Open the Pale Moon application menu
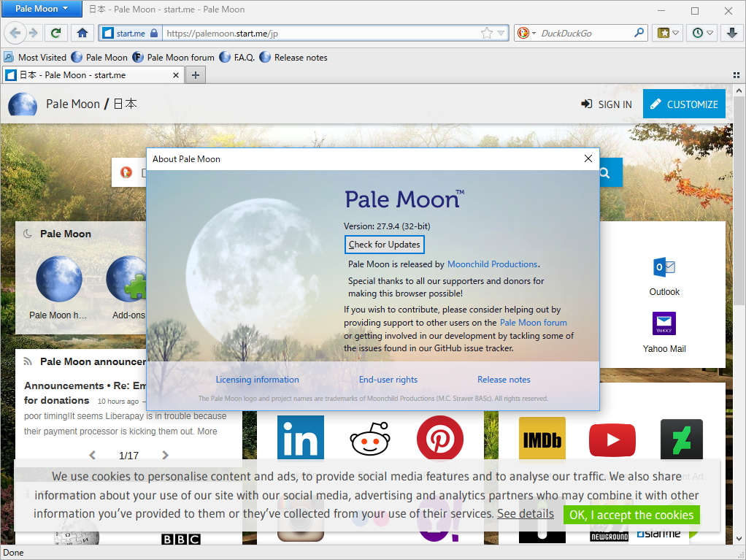Screen dimensions: 746x560 (x=40, y=8)
